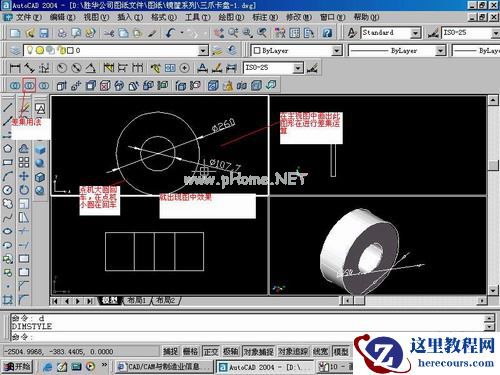Toggle 栅格 grid display in status bar
Viewport: 500px width, 375px height.
point(190,351)
